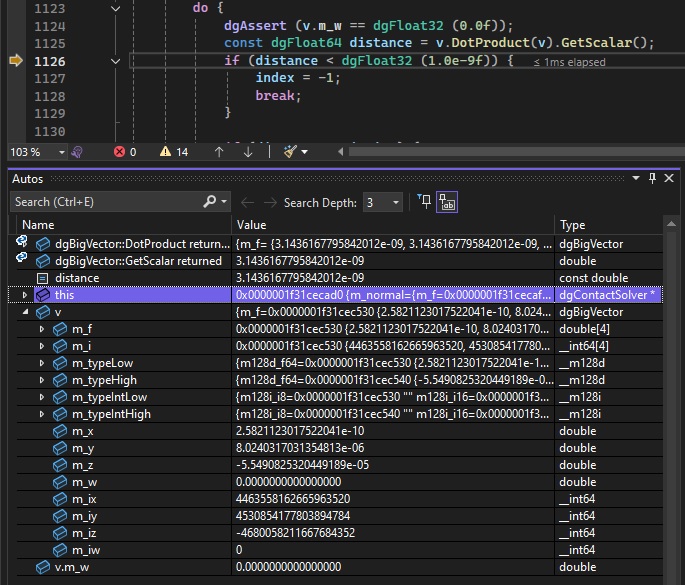Toggle the pin Autos window button
Image resolution: width=685 pixels, height=585 pixels.
pyautogui.click(x=653, y=178)
